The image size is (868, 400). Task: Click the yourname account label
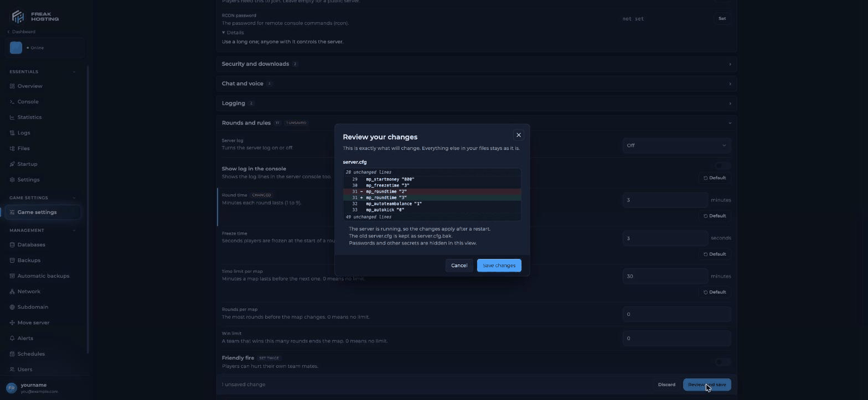click(x=34, y=385)
